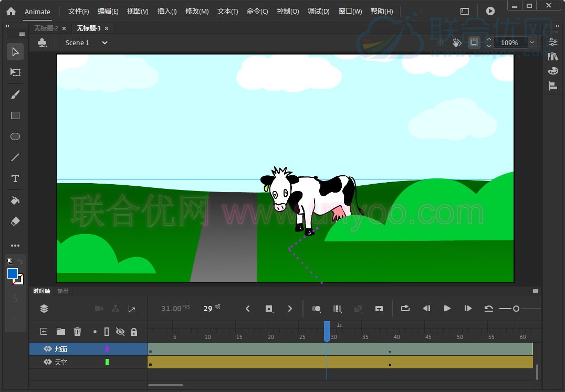Select the Paint Bucket tool
The height and width of the screenshot is (392, 565).
15,200
